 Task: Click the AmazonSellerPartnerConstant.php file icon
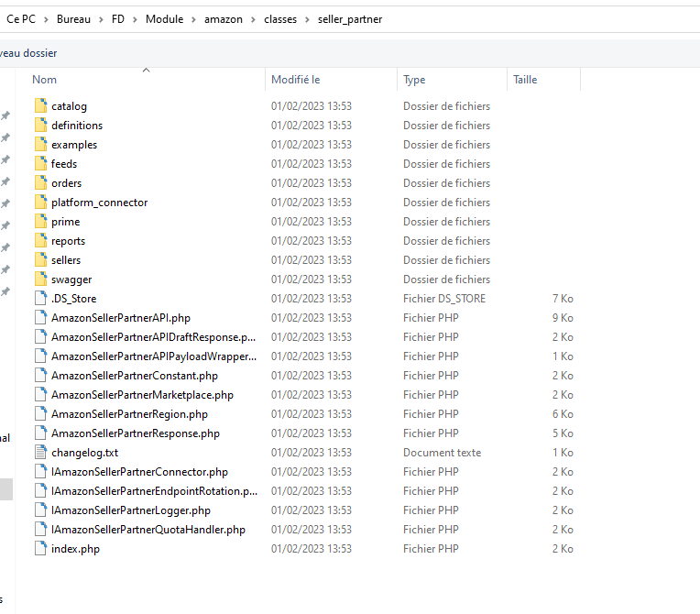click(40, 375)
